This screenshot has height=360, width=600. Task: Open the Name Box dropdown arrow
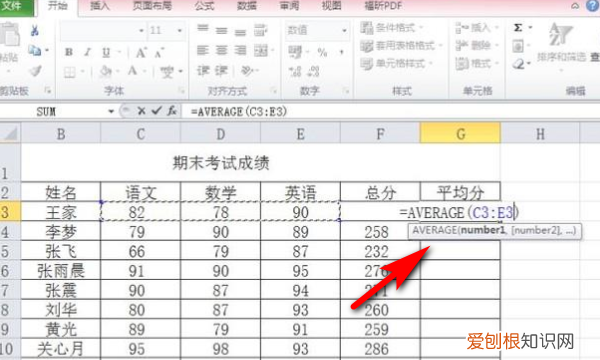111,111
